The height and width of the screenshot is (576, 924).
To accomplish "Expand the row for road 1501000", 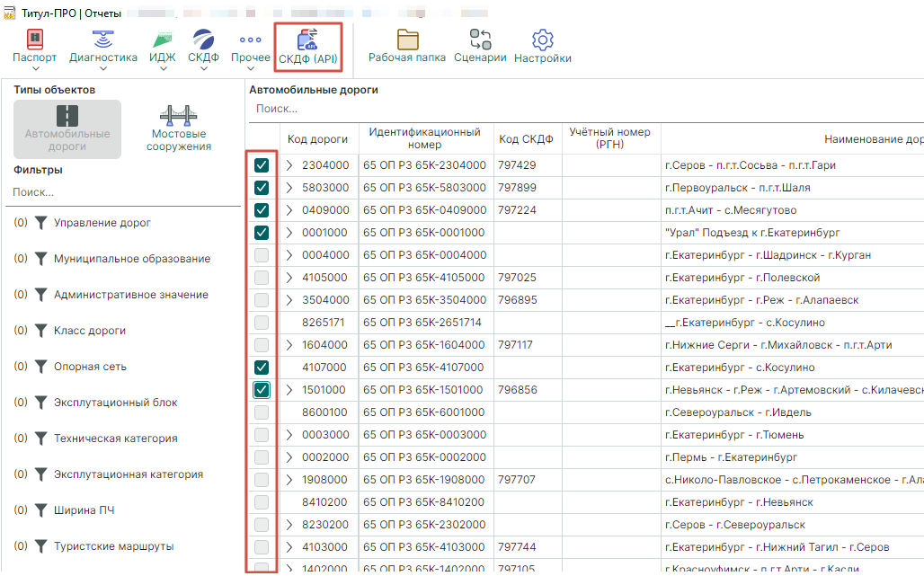I will pyautogui.click(x=289, y=390).
